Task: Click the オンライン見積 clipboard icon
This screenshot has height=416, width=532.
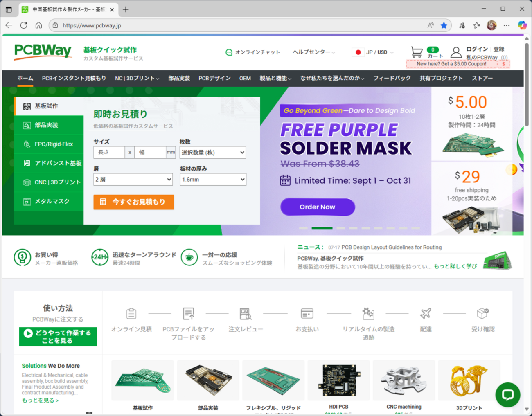Action: pyautogui.click(x=131, y=314)
